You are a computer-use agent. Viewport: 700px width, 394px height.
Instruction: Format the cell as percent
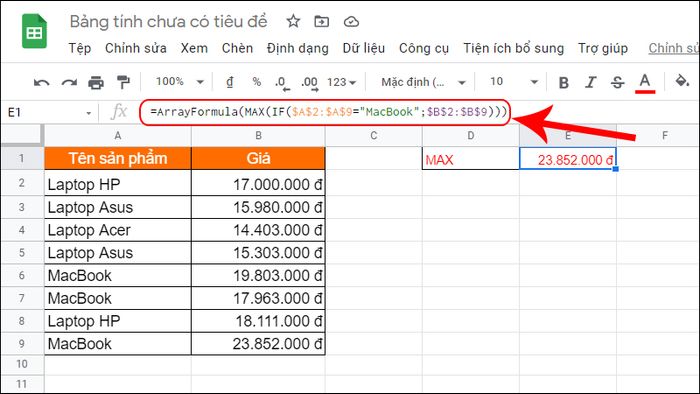click(x=256, y=82)
